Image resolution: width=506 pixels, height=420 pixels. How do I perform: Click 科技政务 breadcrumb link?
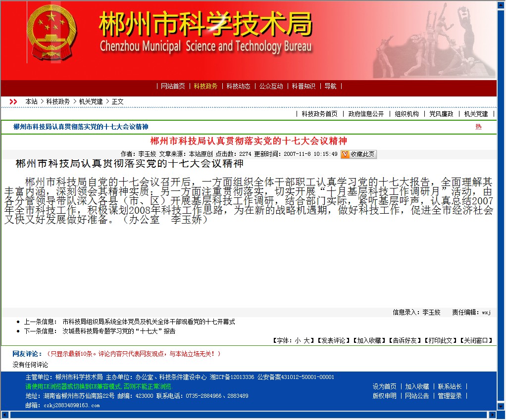click(58, 101)
